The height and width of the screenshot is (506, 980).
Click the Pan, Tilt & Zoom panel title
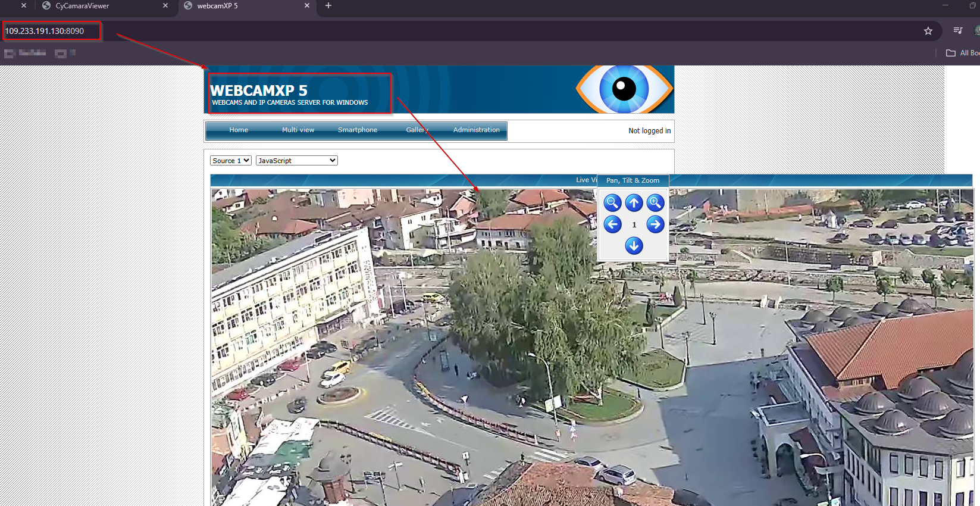pos(633,180)
